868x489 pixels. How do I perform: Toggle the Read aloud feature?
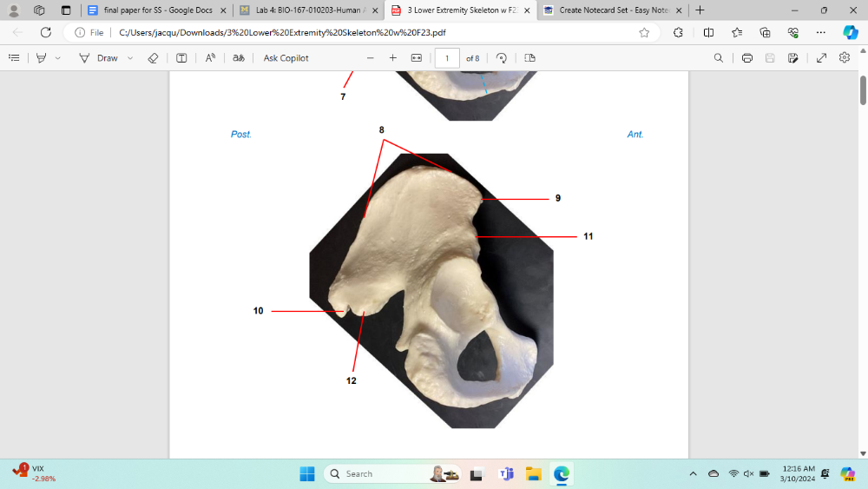coord(210,58)
